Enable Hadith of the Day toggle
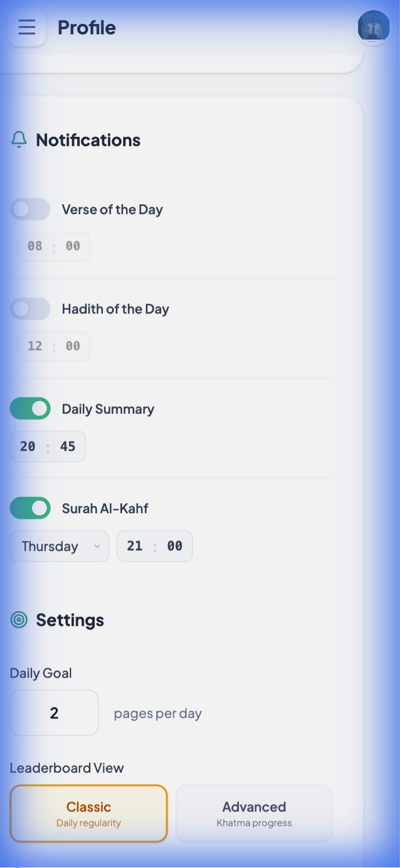Image resolution: width=400 pixels, height=868 pixels. pos(30,309)
